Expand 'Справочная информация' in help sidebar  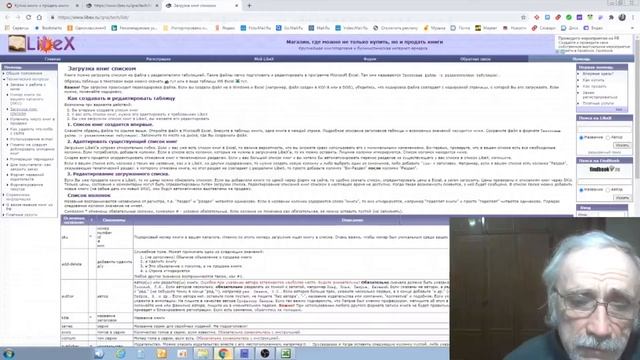[18, 197]
